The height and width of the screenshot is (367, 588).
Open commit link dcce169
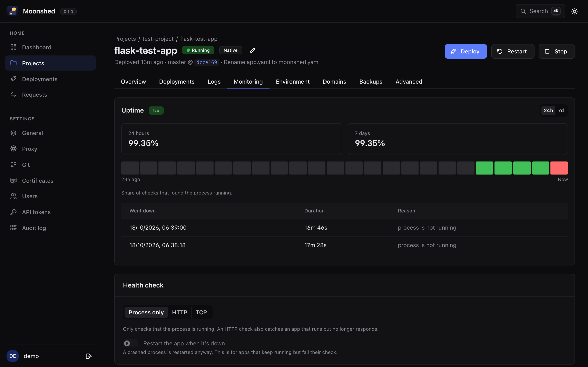[207, 62]
